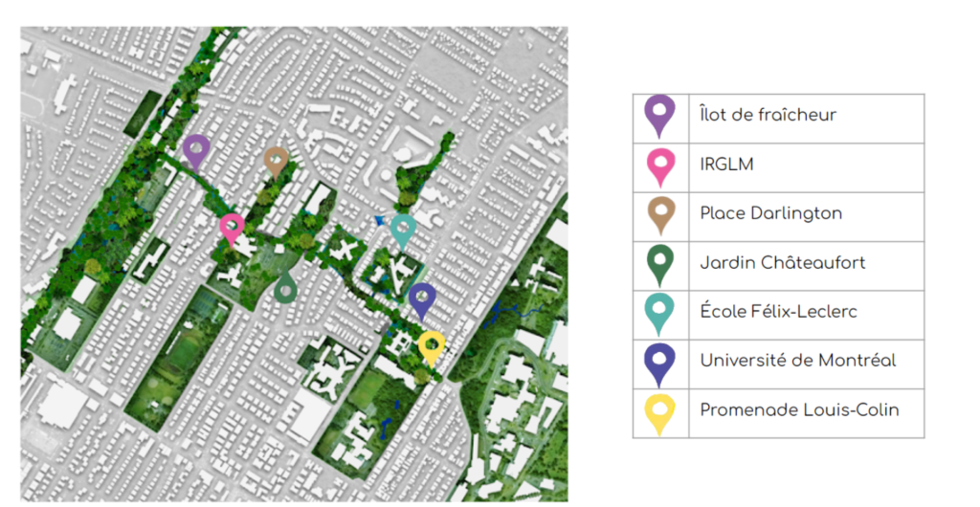Click the tan pin icon in the legend
The image size is (980, 507).
coord(660,213)
